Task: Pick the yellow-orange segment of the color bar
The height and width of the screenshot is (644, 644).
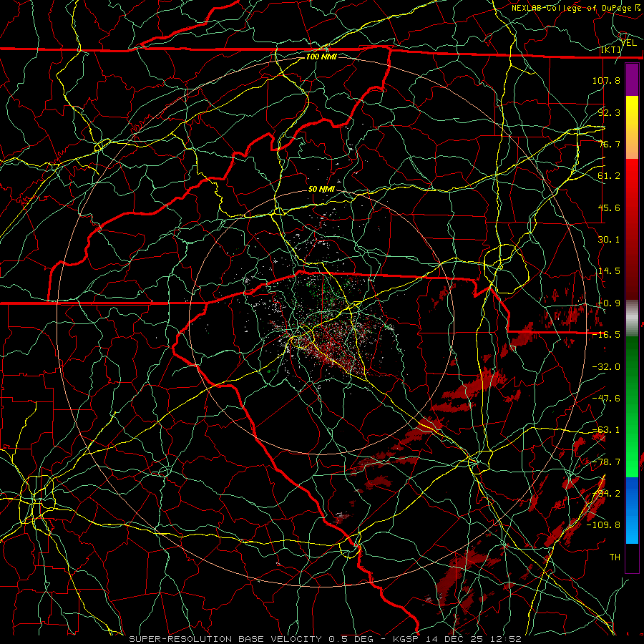Action: tap(632, 128)
